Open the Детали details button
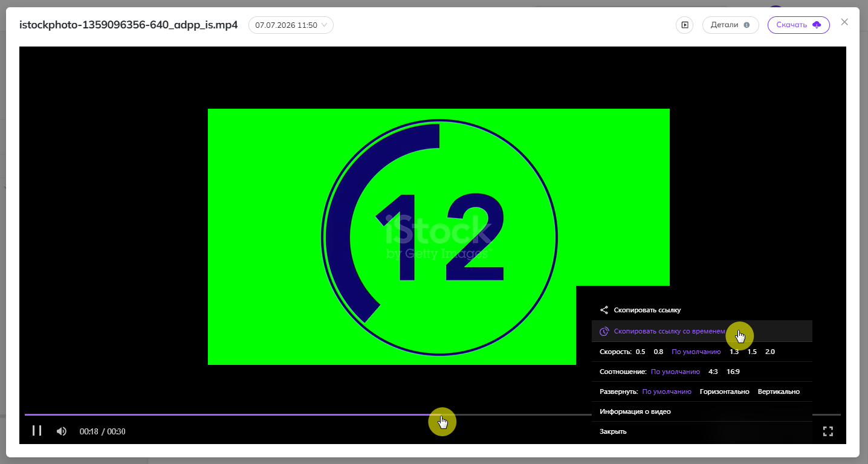Screen dimensions: 868x464 click(730, 25)
